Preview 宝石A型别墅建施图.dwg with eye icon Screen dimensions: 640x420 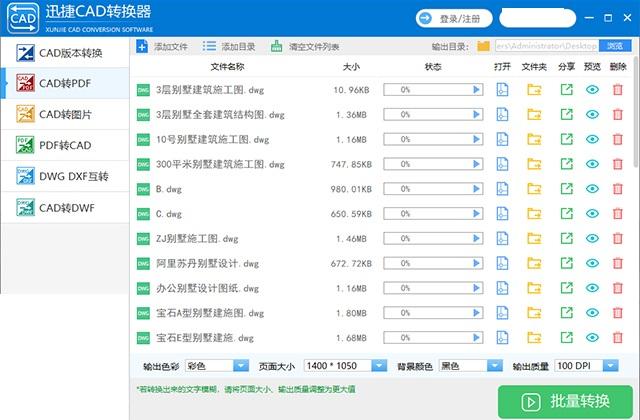pos(592,313)
